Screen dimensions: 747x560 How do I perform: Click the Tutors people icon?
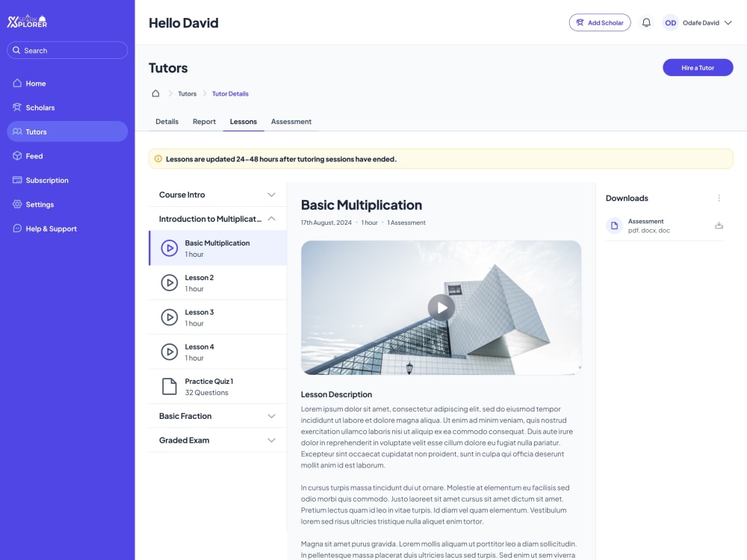click(x=17, y=131)
